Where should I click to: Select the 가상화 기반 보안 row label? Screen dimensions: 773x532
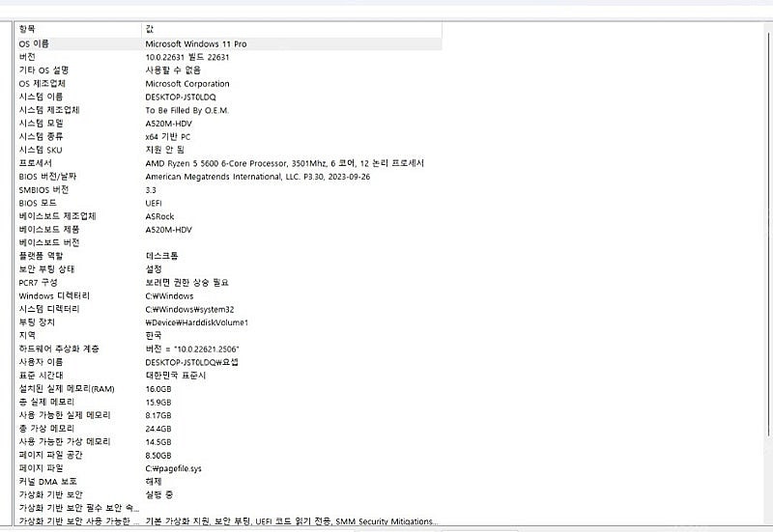(50, 495)
